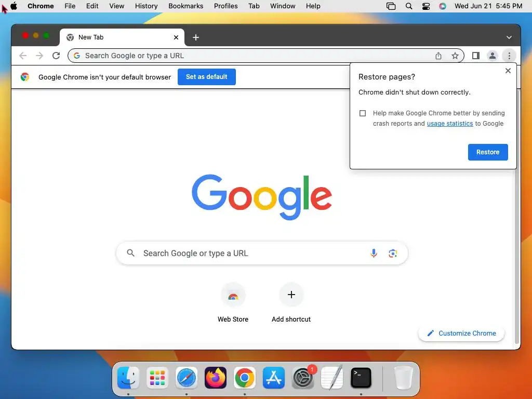Click the browser back arrow
Screen dimensions: 532x399
[x=23, y=56]
